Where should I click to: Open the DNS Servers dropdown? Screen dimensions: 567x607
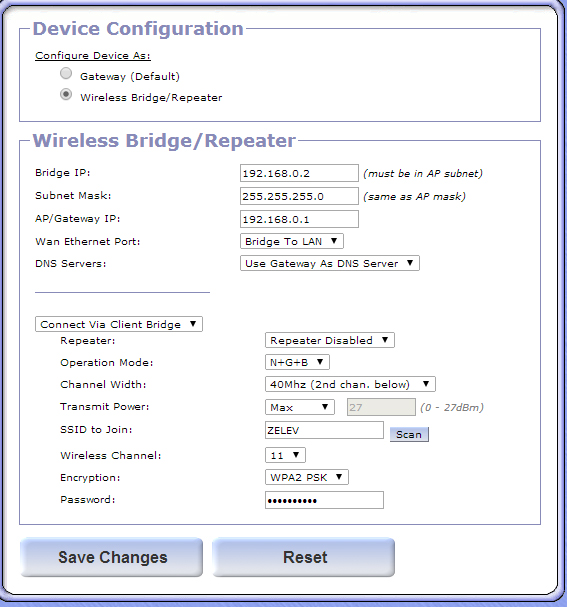[x=330, y=263]
